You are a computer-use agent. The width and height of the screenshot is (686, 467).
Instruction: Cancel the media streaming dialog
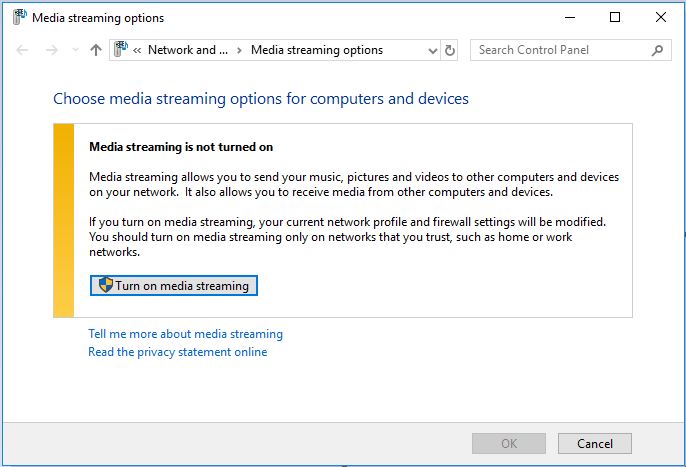coord(595,443)
